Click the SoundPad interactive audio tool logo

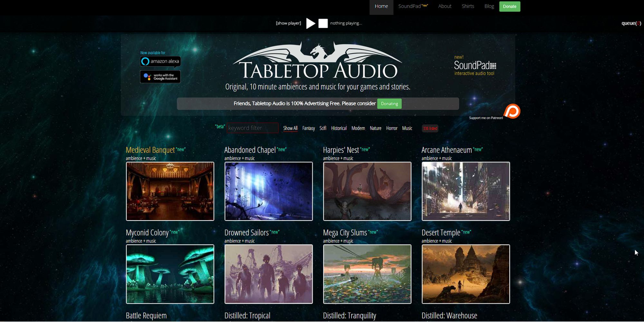(x=475, y=66)
